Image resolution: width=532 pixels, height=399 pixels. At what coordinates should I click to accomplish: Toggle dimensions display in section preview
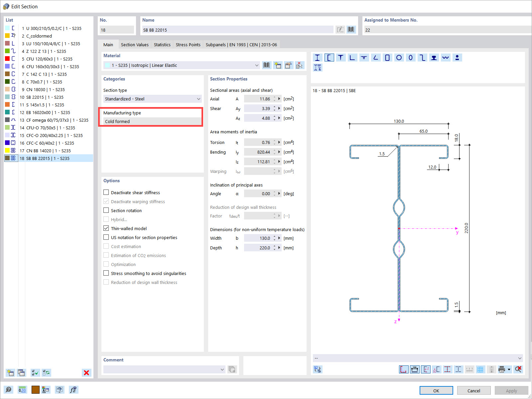pyautogui.click(x=415, y=369)
